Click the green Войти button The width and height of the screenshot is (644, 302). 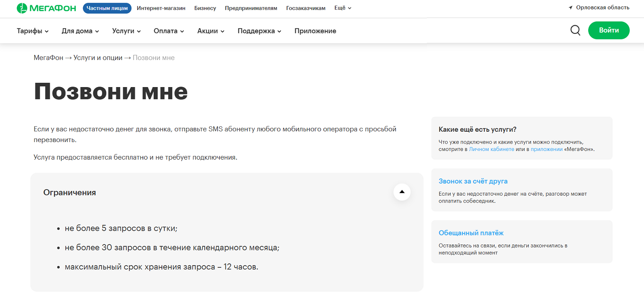click(609, 30)
